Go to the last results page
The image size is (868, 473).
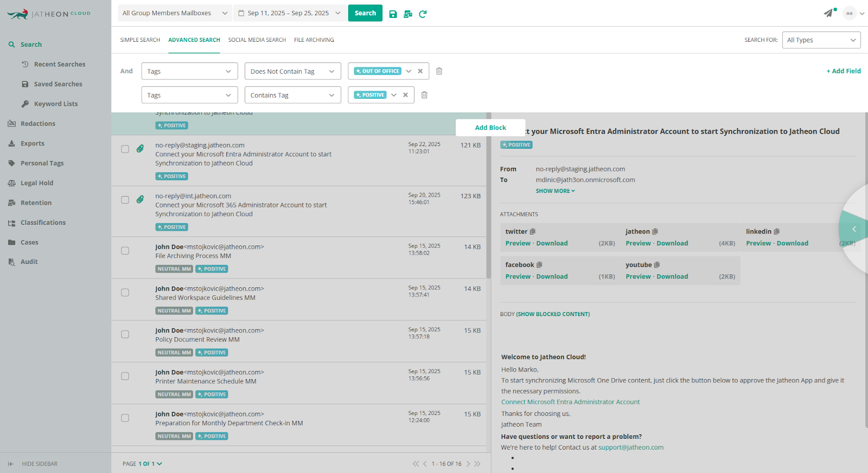pyautogui.click(x=477, y=464)
